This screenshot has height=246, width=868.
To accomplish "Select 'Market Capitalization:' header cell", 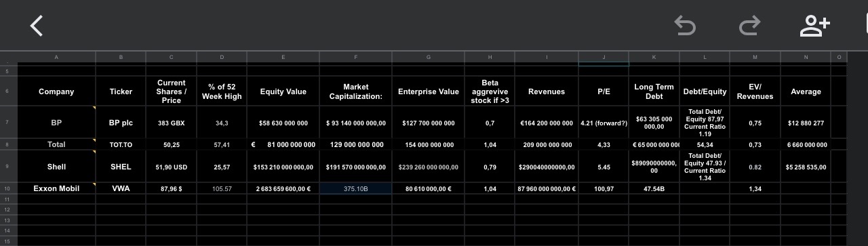I will tap(356, 91).
